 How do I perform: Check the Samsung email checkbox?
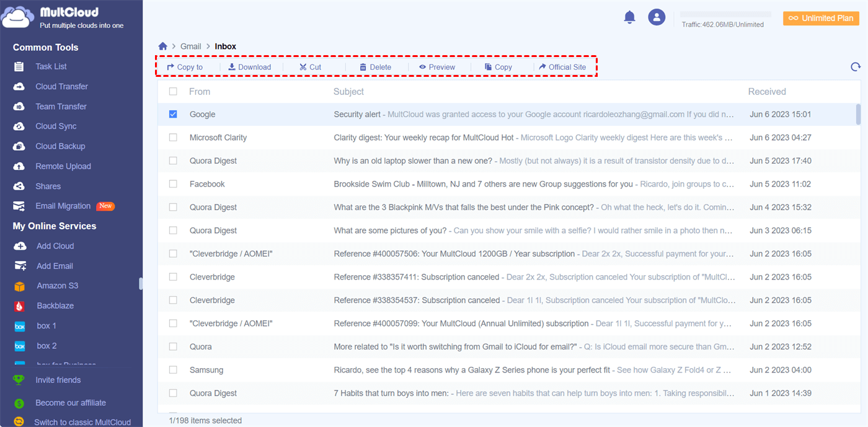(173, 370)
